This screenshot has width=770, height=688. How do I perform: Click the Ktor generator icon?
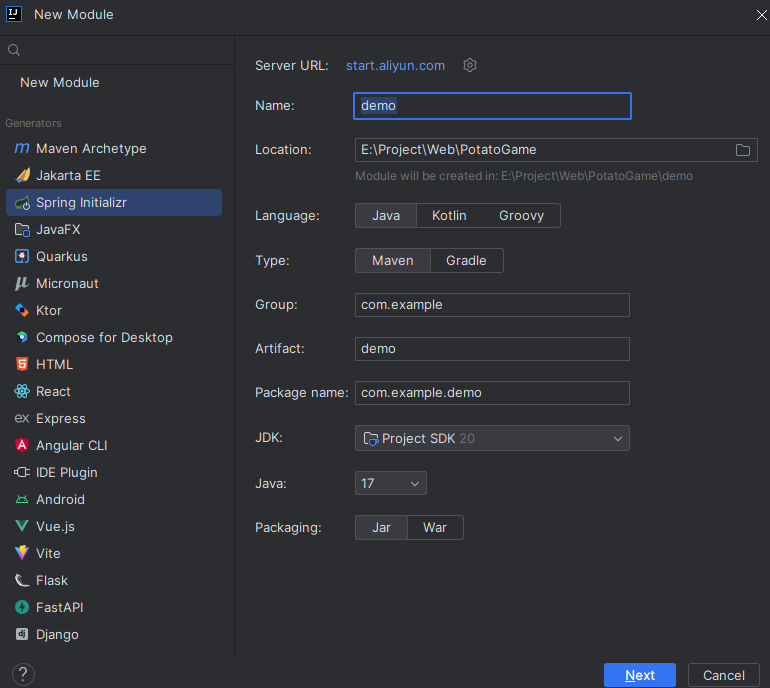(x=22, y=310)
